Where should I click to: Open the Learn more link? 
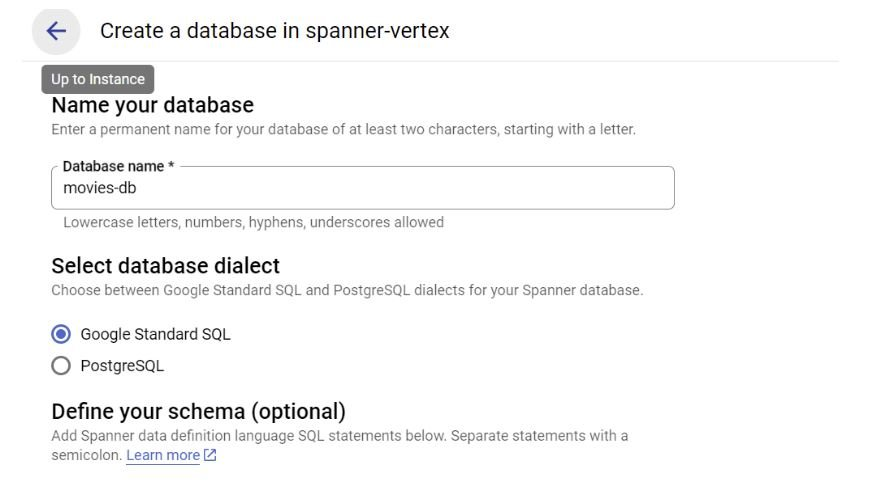(163, 456)
